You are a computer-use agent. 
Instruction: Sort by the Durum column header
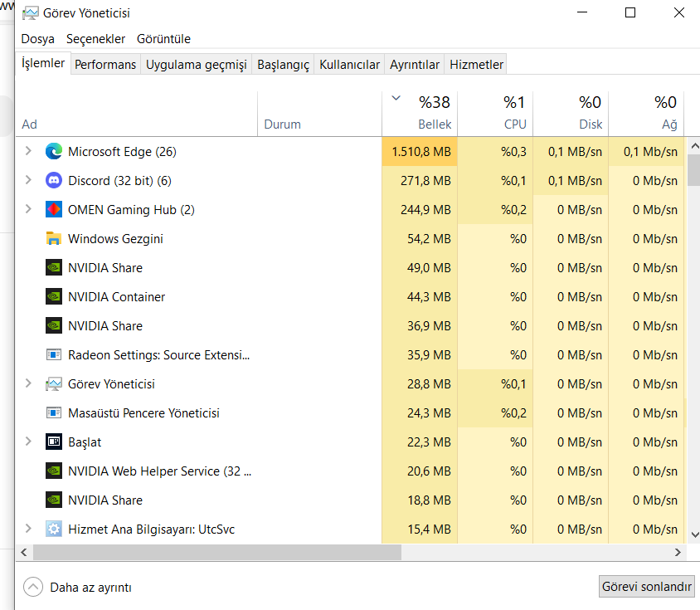319,114
